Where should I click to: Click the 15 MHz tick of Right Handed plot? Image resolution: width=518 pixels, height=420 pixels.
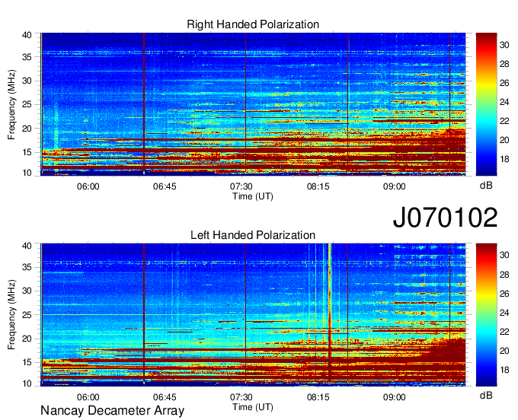(x=27, y=152)
